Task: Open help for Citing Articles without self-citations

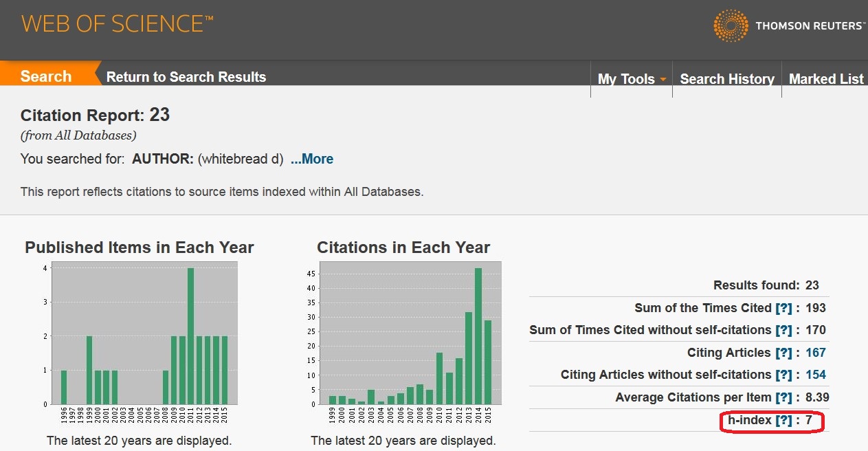Action: pos(783,375)
